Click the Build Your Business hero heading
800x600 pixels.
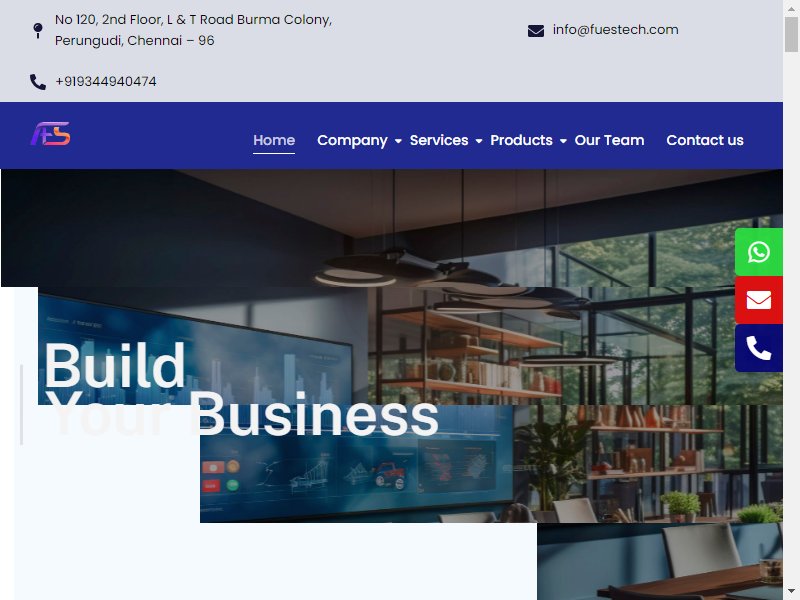(241, 390)
